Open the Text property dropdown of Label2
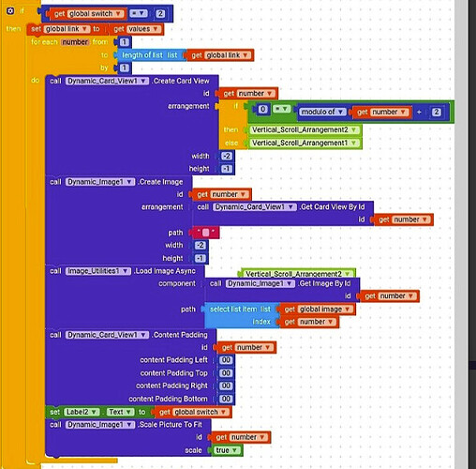476x469 pixels. (x=120, y=412)
